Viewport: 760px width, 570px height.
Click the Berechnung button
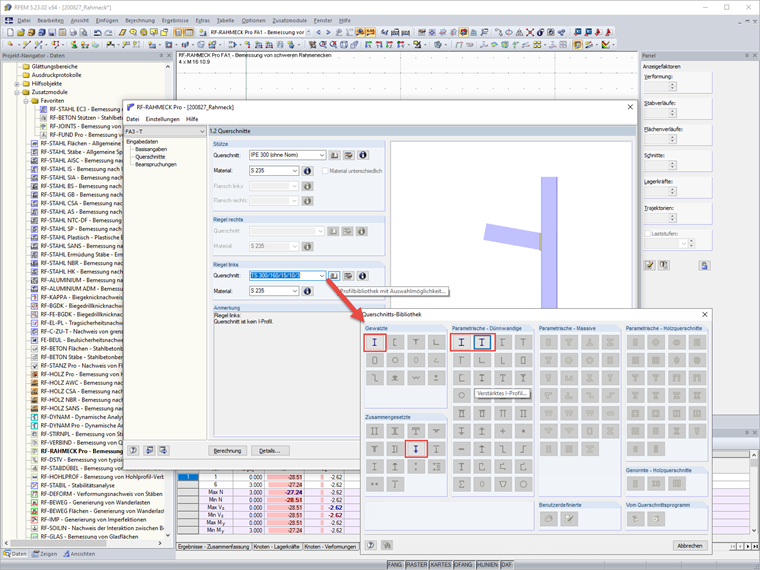pos(226,451)
